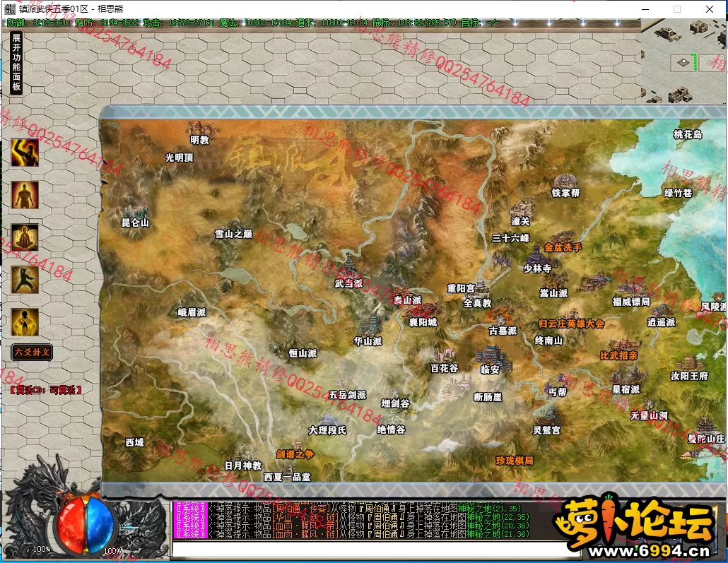
Task: Maximize the game window
Action: (677, 9)
